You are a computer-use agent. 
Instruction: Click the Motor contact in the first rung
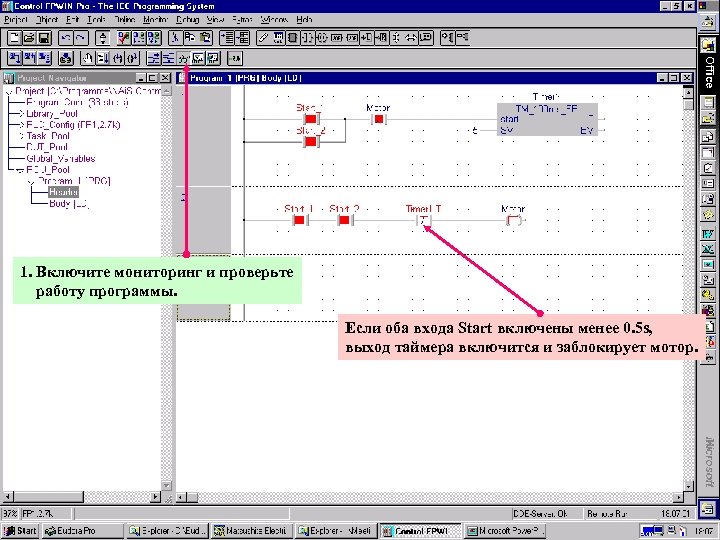point(378,119)
